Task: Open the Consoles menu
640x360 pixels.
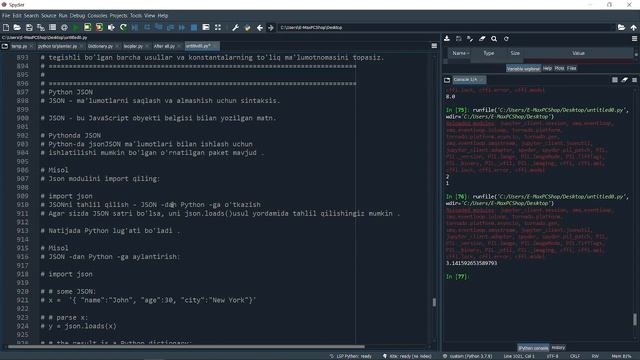Action: (x=97, y=16)
